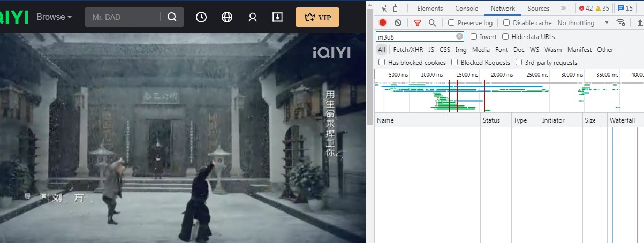
Task: Filter by Wasm requests
Action: point(553,50)
